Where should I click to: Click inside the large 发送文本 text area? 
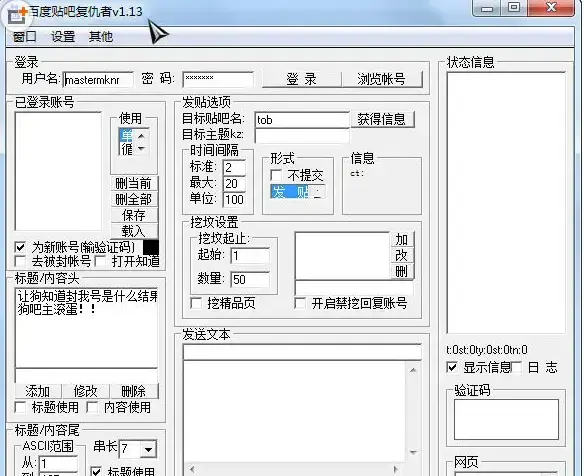pos(294,412)
